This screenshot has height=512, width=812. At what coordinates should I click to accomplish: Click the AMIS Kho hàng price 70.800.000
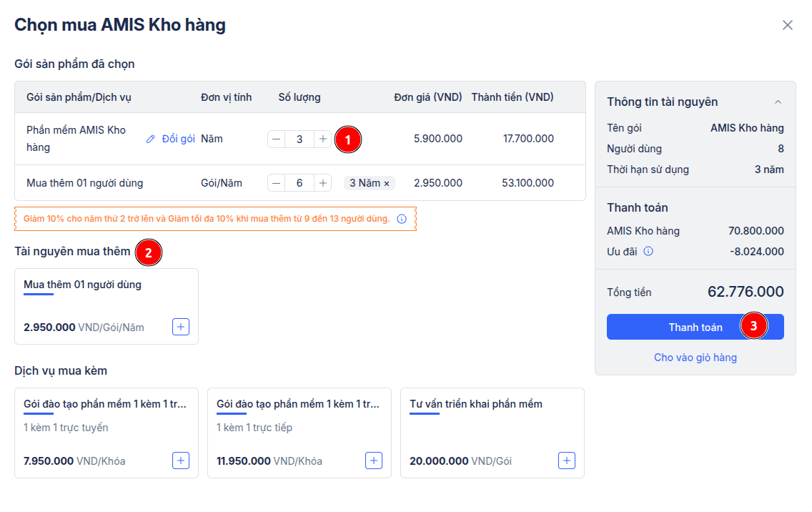pos(756,231)
